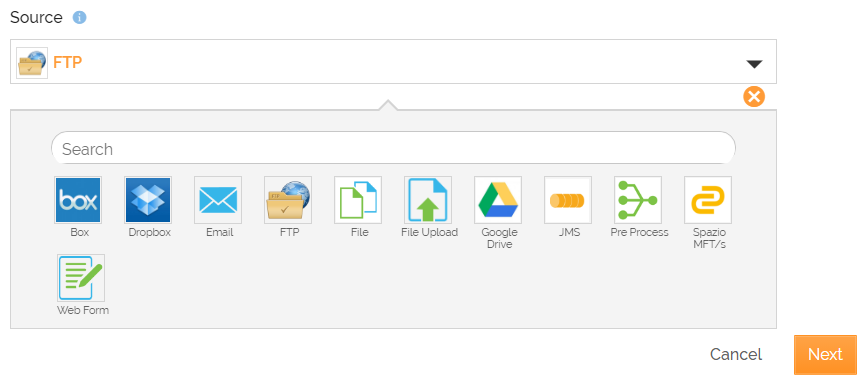860x384 pixels.
Task: Proceed with the Next button
Action: [825, 354]
